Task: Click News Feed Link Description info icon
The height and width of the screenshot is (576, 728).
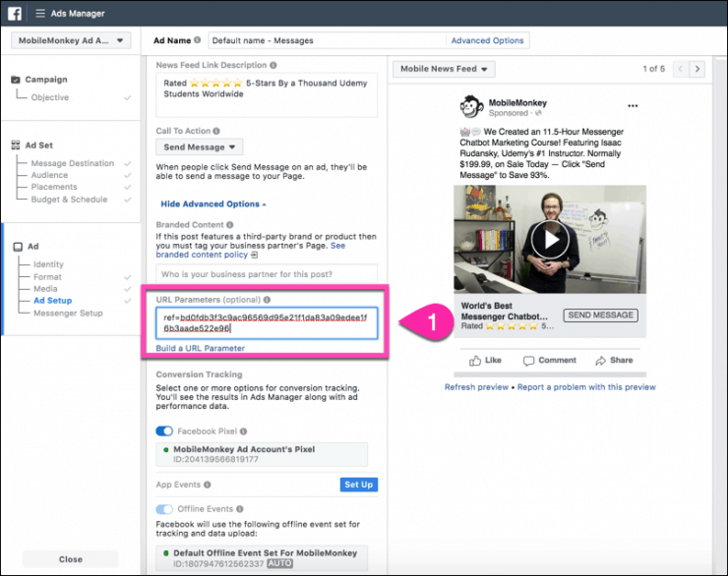Action: click(x=273, y=66)
